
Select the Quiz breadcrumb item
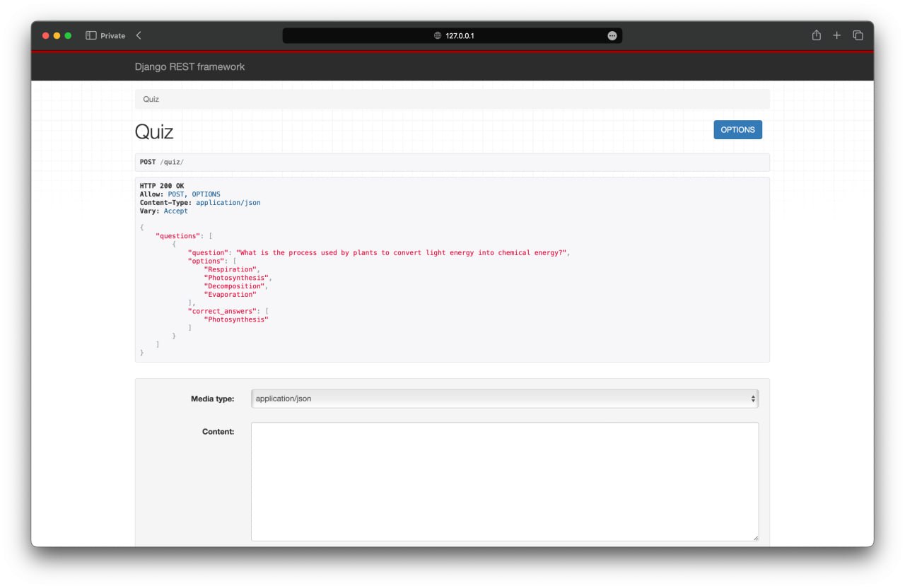(x=151, y=99)
